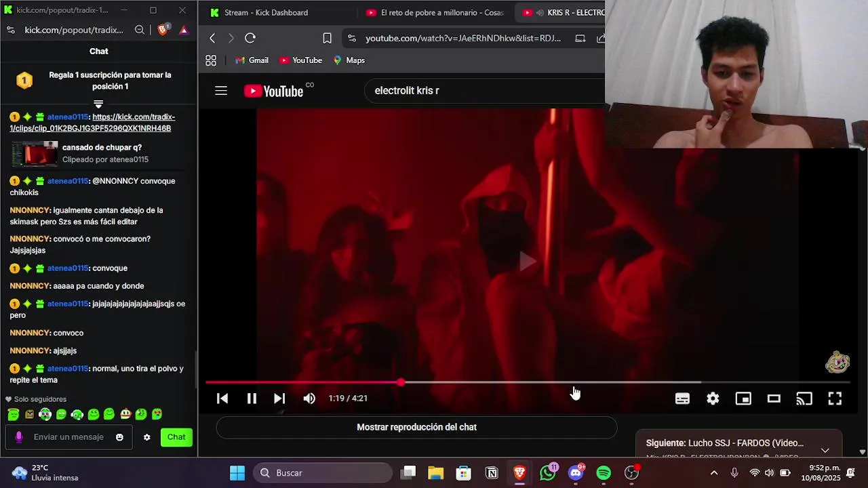Open the YouTube bookmark
868x488 pixels.
[300, 60]
